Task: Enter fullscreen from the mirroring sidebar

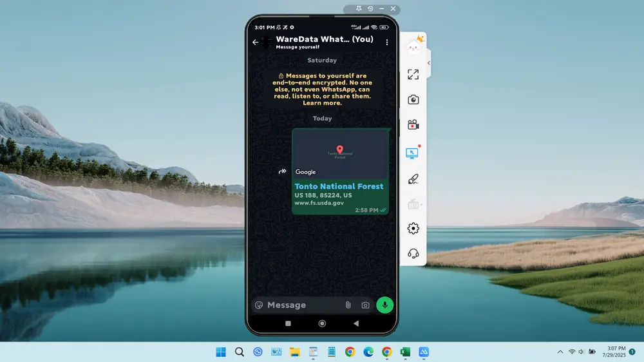Action: 413,74
